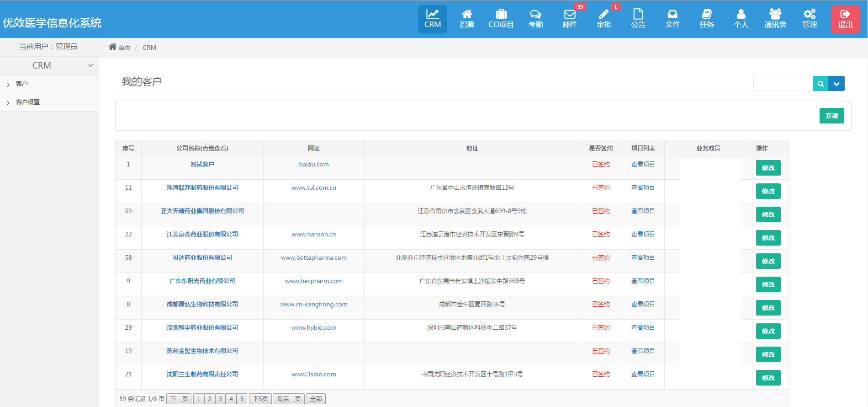This screenshot has height=407, width=868.
Task: Click the magnifier search button
Action: (x=820, y=84)
